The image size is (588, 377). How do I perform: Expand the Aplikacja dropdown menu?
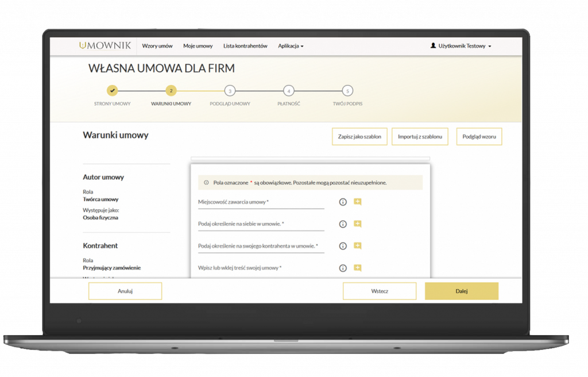(291, 46)
